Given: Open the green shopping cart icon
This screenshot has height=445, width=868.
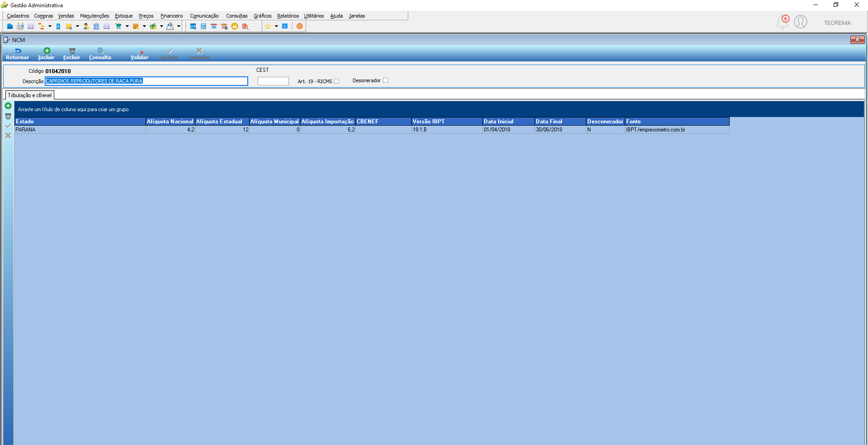Looking at the screenshot, I should tap(118, 26).
